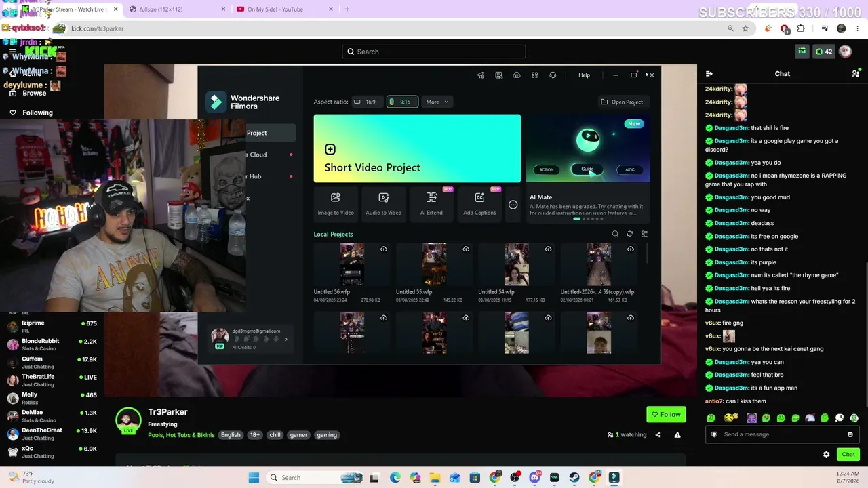Follow the Tr3Parker channel
The width and height of the screenshot is (868, 488).
pos(666,414)
